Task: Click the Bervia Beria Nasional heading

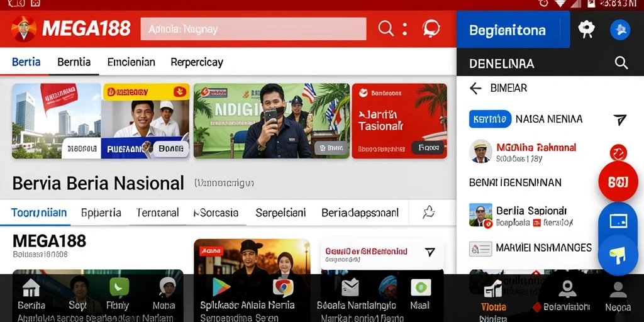Action: pyautogui.click(x=98, y=183)
